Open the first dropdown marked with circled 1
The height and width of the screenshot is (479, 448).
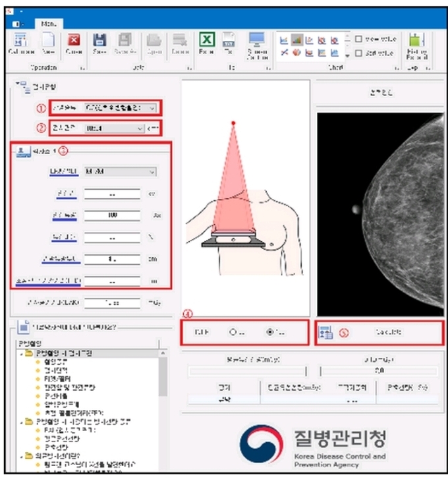(121, 108)
